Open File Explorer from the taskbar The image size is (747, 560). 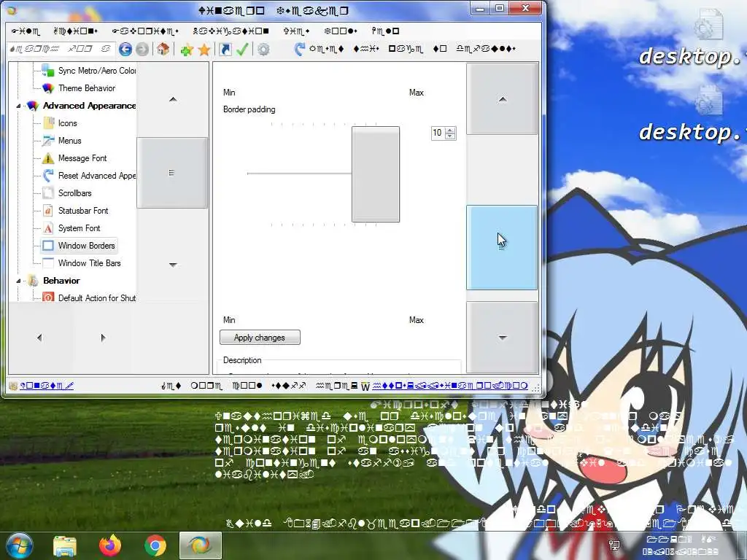[65, 545]
